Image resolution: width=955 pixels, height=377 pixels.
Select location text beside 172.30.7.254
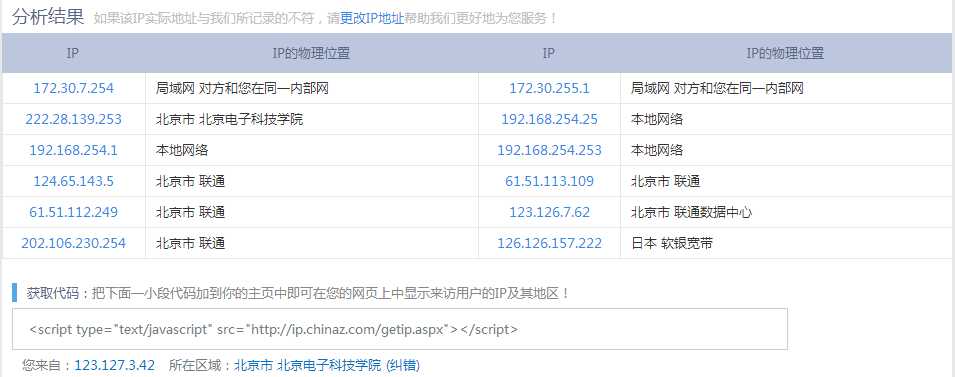242,88
